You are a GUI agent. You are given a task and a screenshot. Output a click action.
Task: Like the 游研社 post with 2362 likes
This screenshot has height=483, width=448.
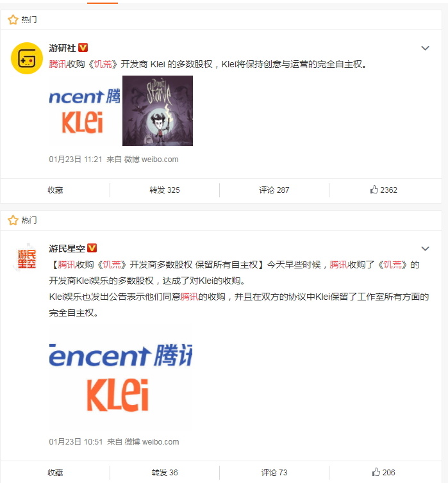pyautogui.click(x=384, y=190)
